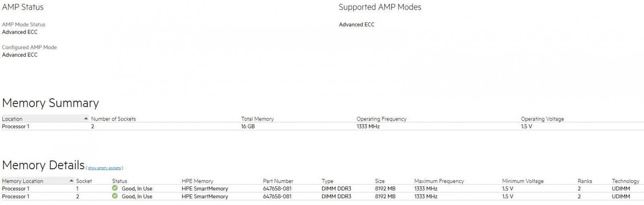Sort memory details by Status column
The height and width of the screenshot is (205, 644).
(120, 181)
